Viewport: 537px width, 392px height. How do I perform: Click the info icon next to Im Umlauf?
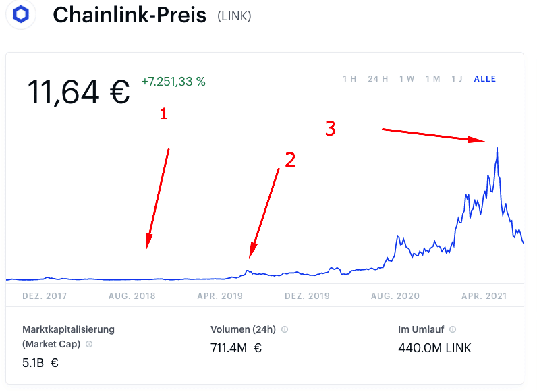click(453, 330)
